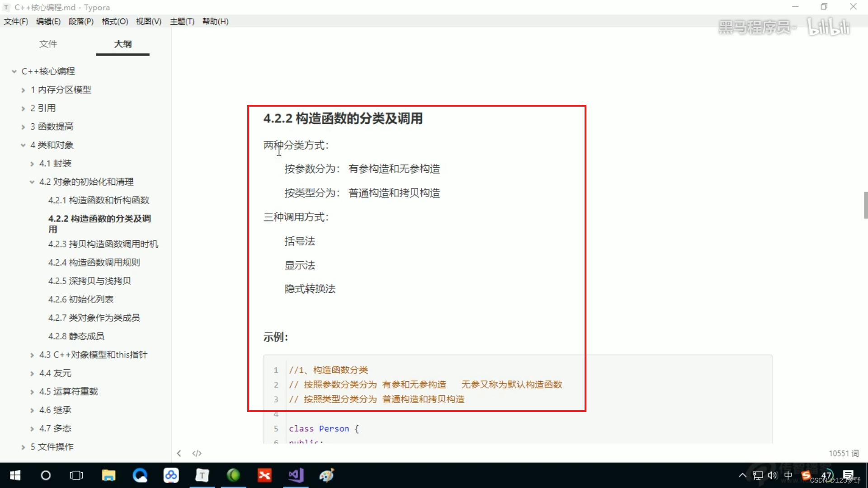Open Windows Start menu

coord(15,475)
